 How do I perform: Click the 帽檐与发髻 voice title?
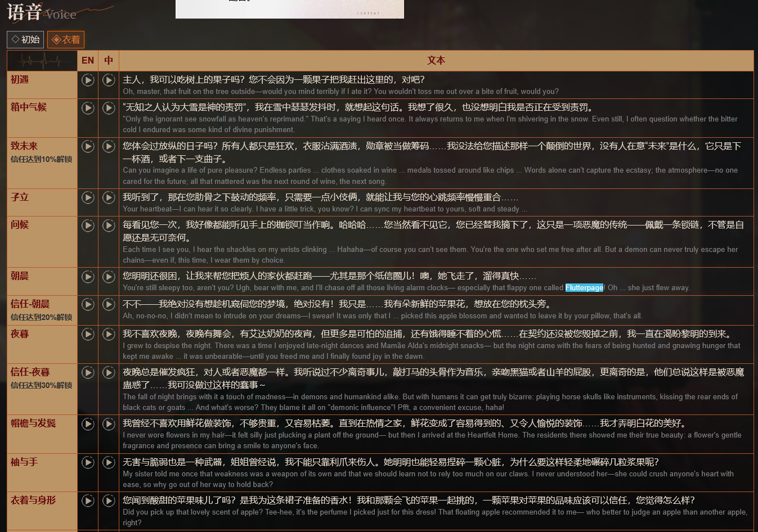click(33, 423)
